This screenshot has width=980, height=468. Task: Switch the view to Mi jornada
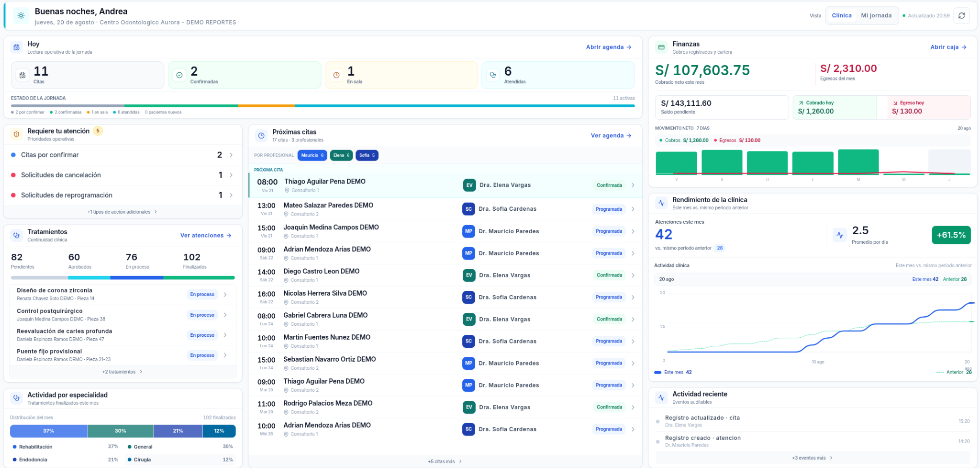876,15
